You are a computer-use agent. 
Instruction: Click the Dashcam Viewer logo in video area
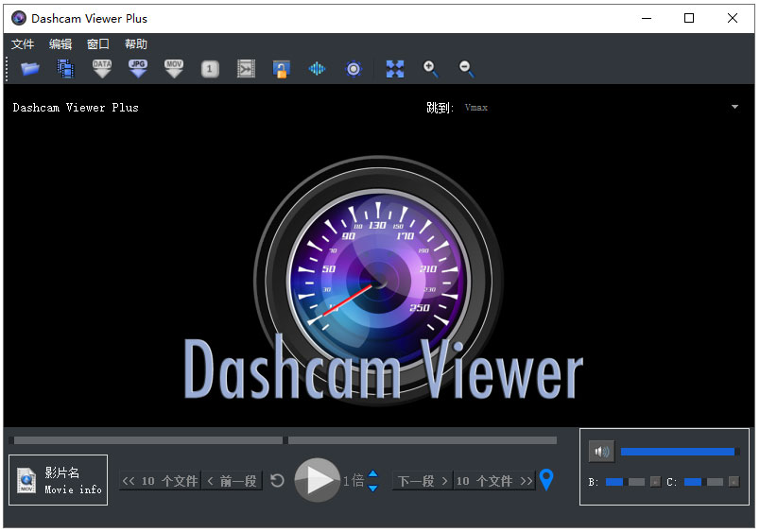coord(383,281)
